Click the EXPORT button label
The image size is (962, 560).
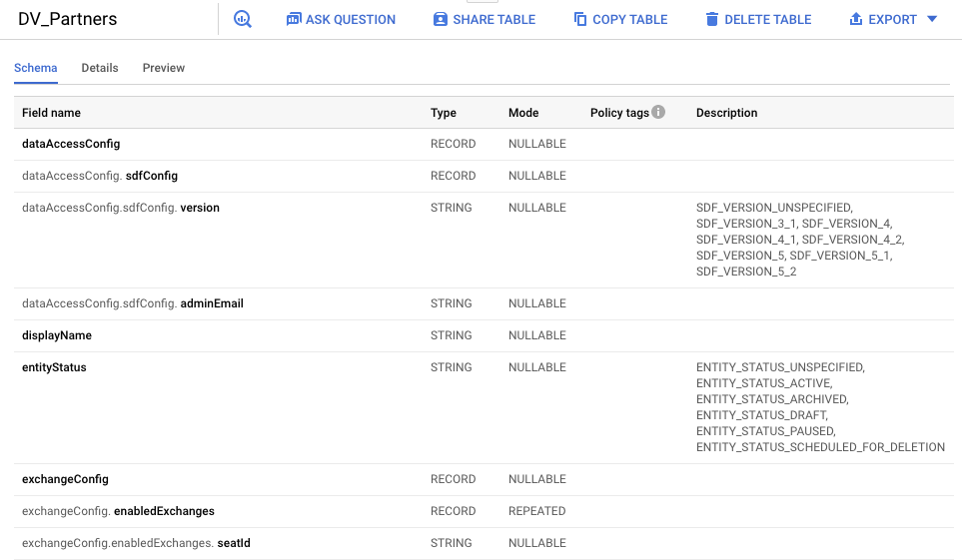892,20
